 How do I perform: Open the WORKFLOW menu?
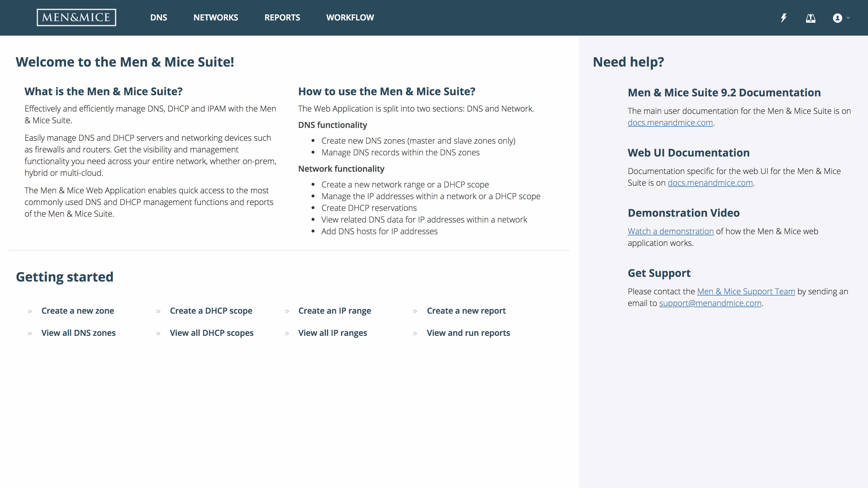pyautogui.click(x=350, y=18)
